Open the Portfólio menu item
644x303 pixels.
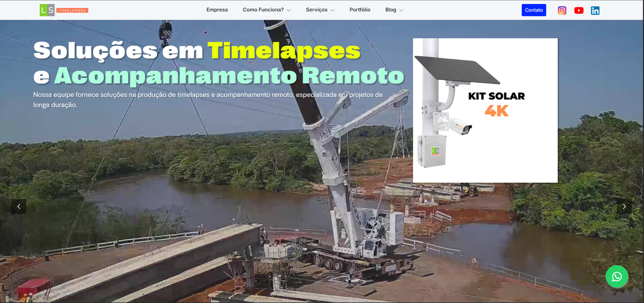tap(360, 10)
